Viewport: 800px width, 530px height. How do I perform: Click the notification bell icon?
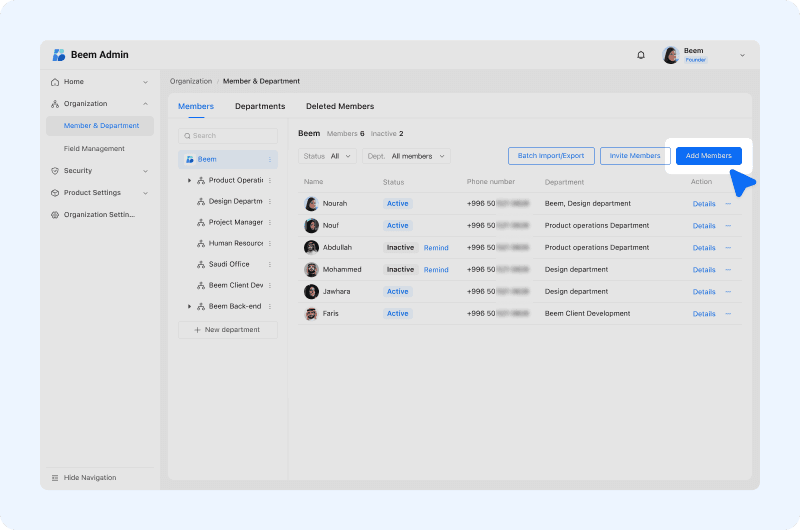click(x=641, y=55)
